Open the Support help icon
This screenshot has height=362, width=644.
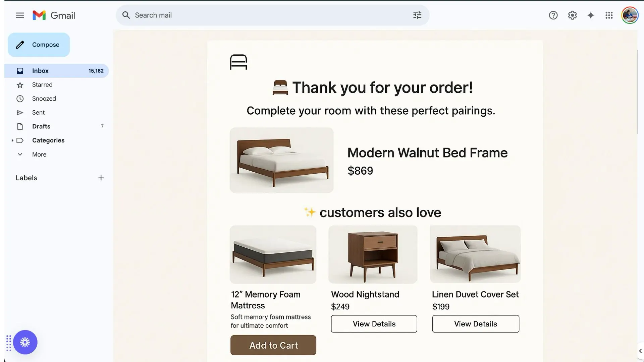tap(553, 15)
